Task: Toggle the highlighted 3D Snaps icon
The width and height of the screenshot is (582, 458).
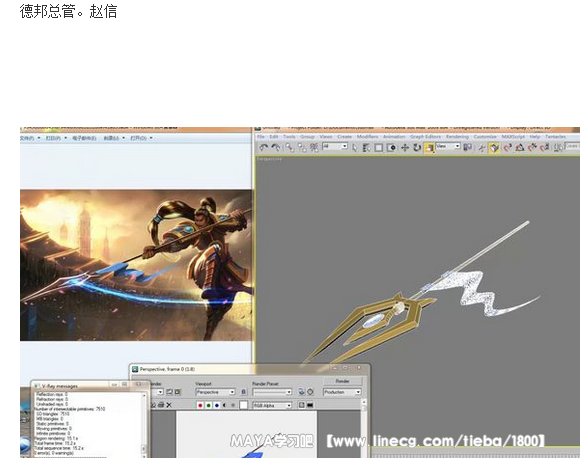Action: click(x=494, y=148)
